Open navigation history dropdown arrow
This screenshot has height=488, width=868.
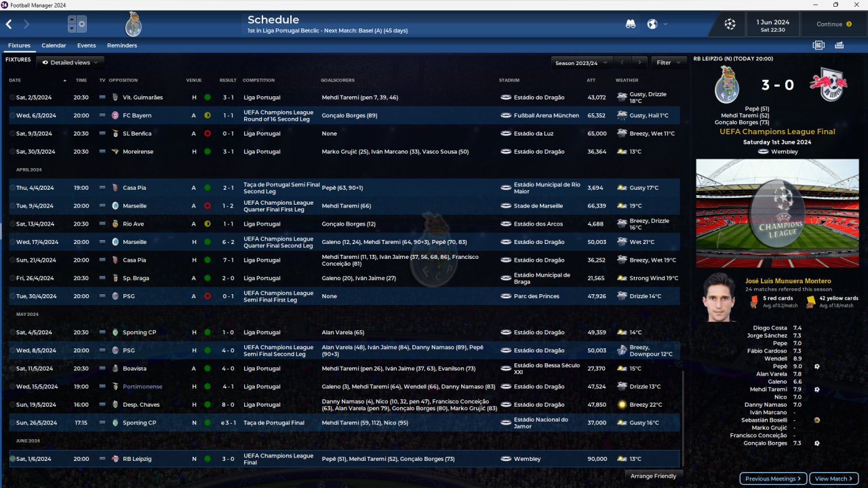[82, 24]
